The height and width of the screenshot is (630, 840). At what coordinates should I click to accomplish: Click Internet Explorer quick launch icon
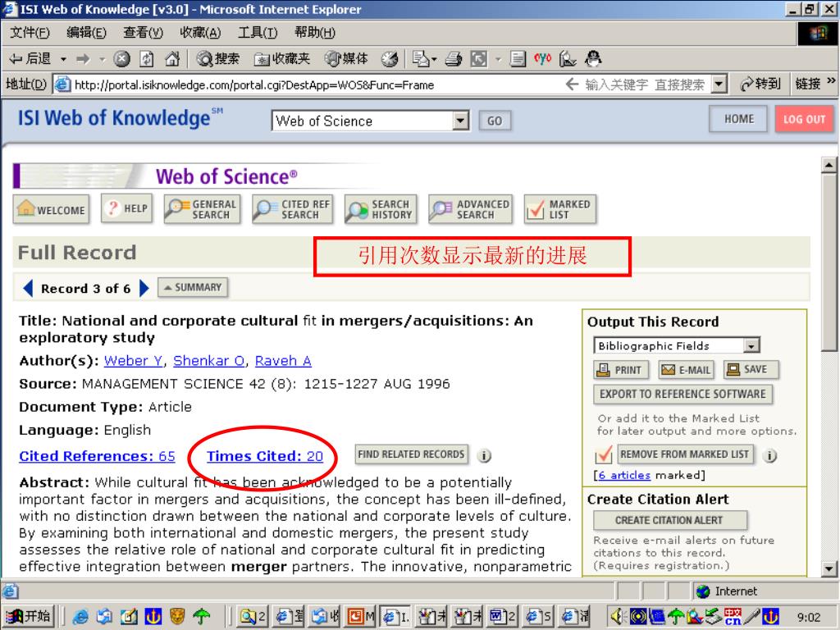81,617
